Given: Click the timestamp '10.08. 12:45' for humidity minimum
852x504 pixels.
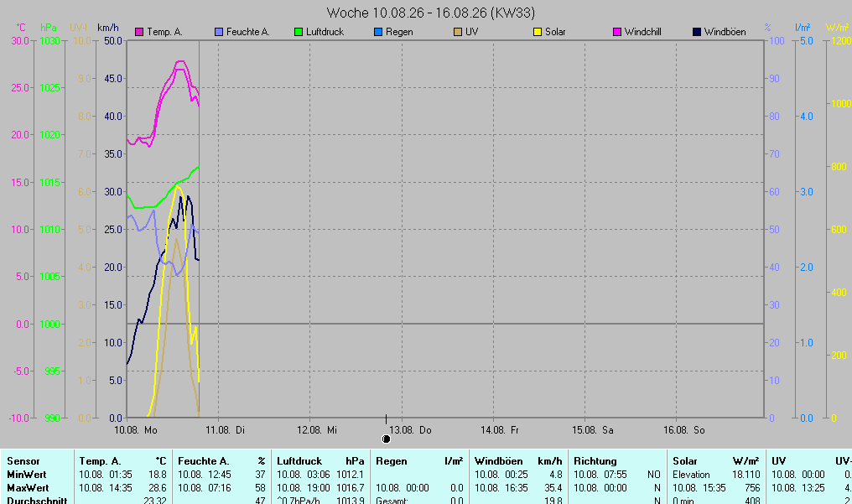Looking at the screenshot, I should tap(205, 475).
